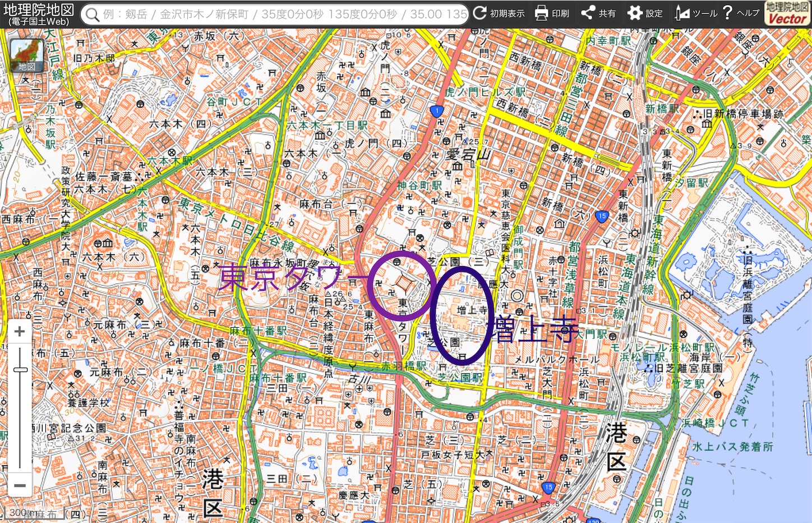Click the 慶應大 label
This screenshot has width=812, height=523.
[354, 496]
